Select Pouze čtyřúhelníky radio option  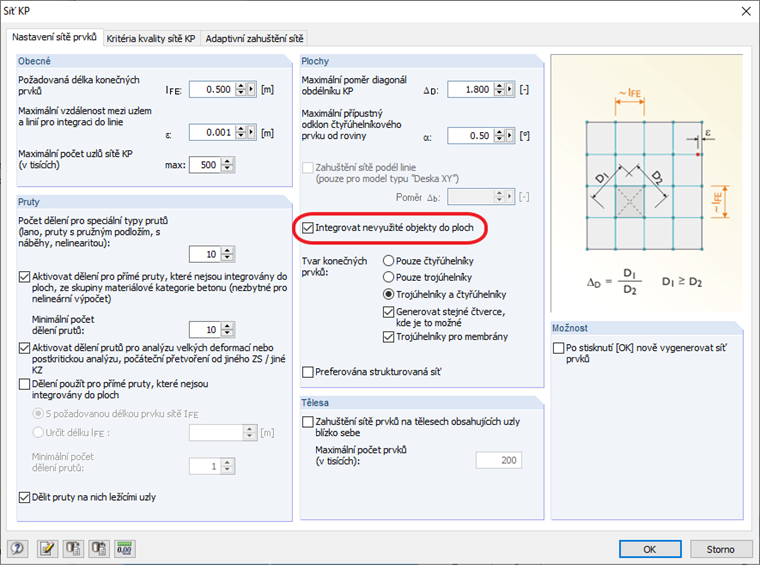pyautogui.click(x=388, y=261)
